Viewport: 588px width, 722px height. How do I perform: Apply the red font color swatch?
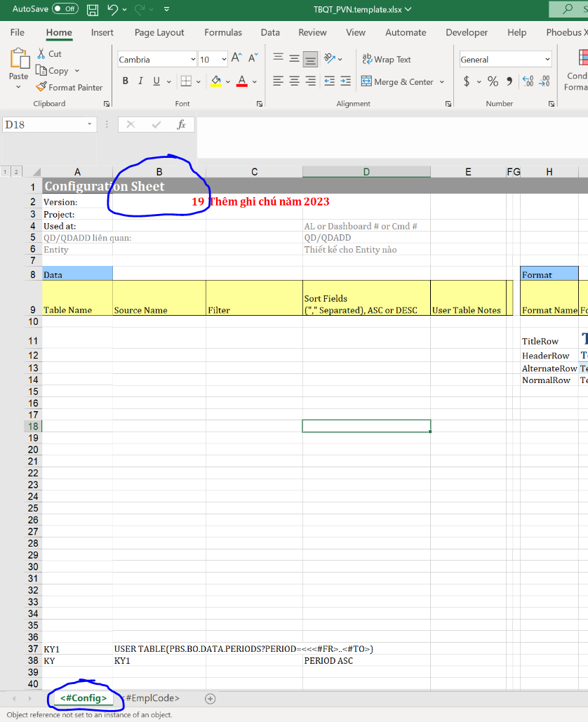[241, 81]
